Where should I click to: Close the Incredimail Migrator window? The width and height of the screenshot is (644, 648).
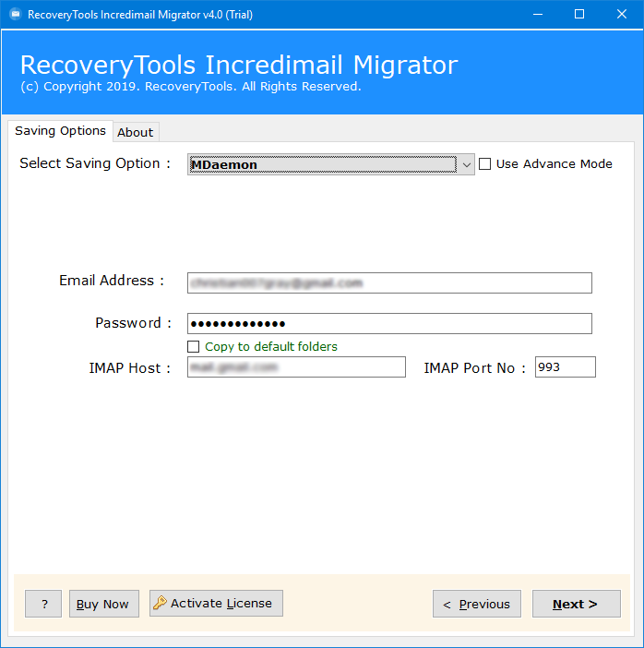[622, 14]
